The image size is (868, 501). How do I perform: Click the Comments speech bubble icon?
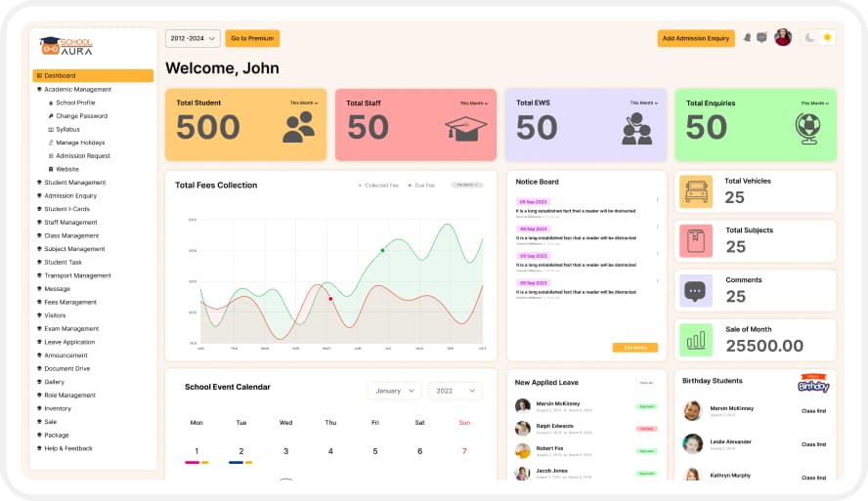(696, 291)
